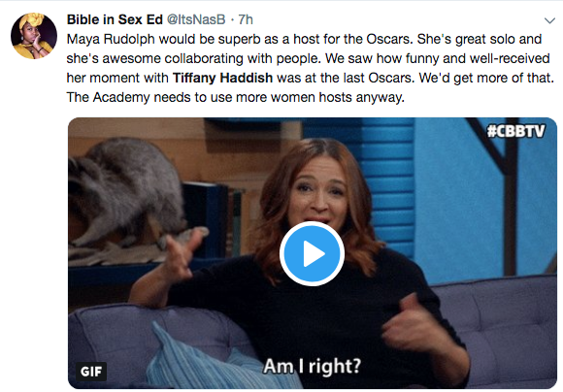Click the display name Bible in Sex Ed

(115, 19)
